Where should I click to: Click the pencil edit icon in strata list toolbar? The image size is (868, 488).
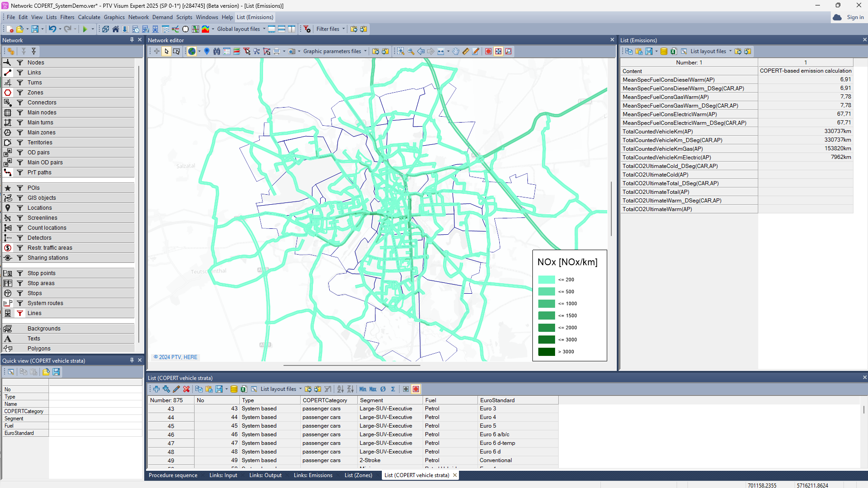[x=176, y=389]
